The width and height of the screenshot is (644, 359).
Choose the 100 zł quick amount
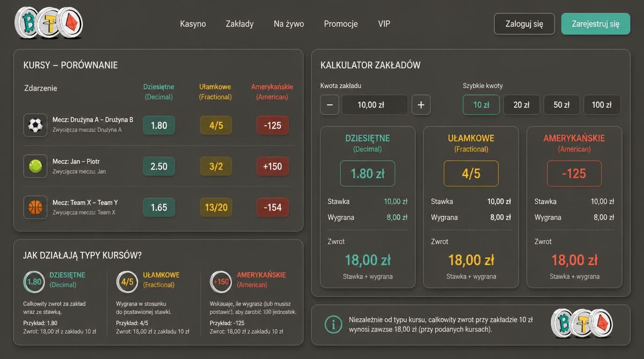coord(602,105)
